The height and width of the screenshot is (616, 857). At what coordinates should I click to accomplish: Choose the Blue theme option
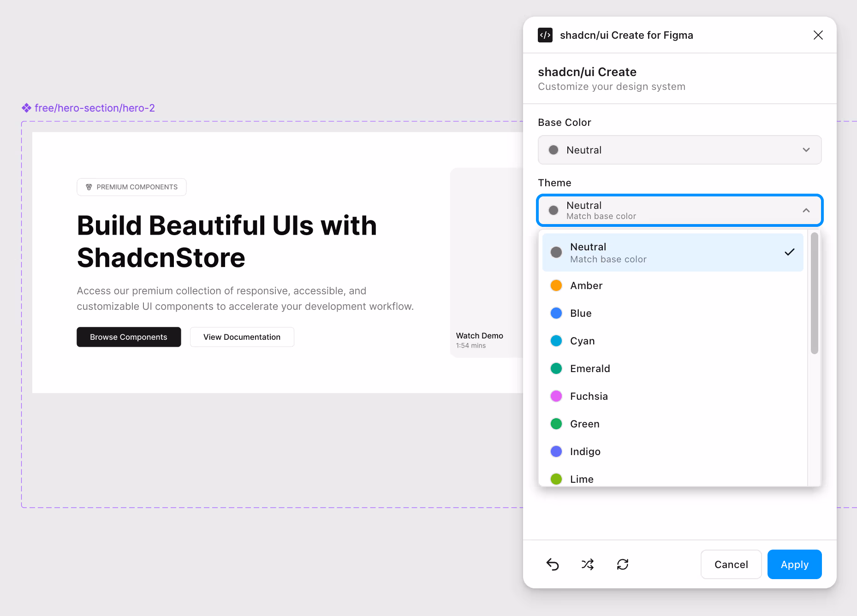pyautogui.click(x=673, y=313)
